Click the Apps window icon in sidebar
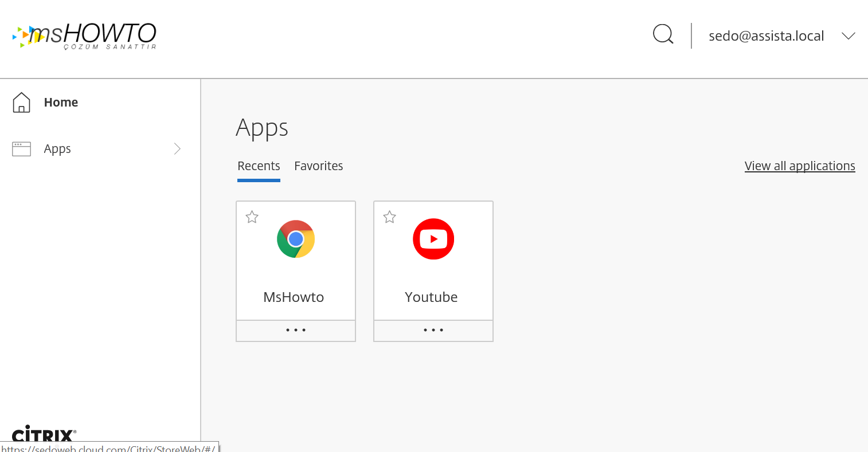Viewport: 868px width, 452px height. 21,149
